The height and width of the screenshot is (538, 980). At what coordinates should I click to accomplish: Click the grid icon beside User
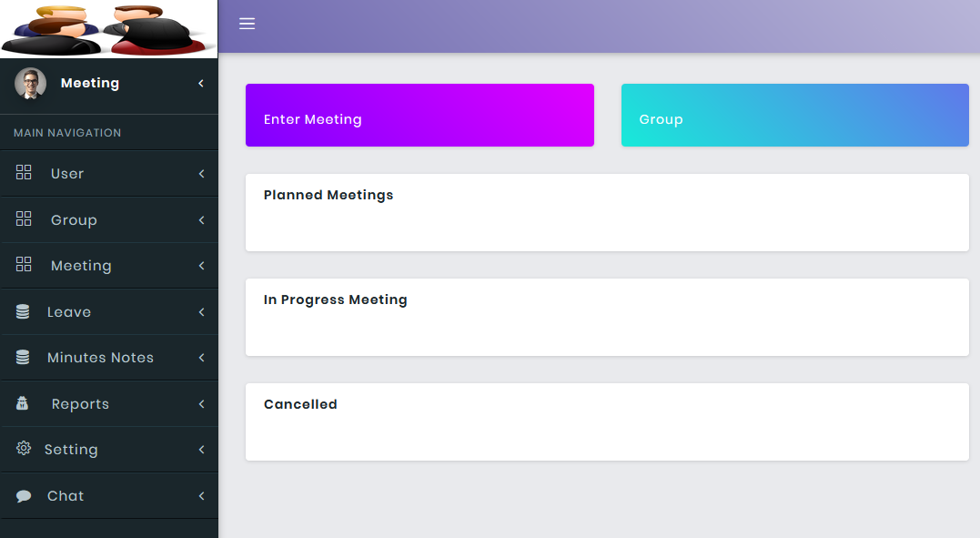point(24,173)
